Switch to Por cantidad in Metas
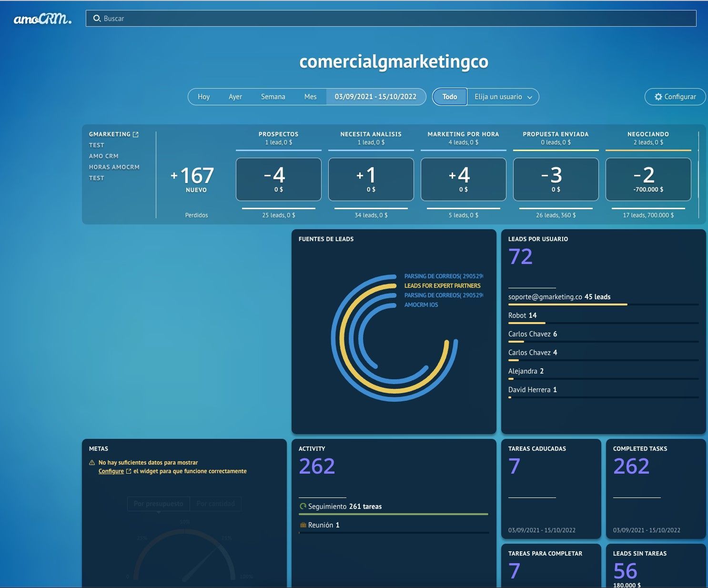708x588 pixels. (x=215, y=504)
